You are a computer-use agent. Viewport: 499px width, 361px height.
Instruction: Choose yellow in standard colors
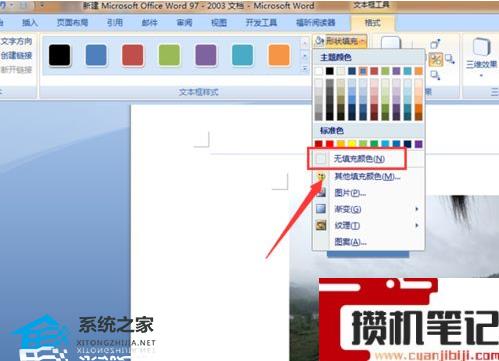pos(352,144)
